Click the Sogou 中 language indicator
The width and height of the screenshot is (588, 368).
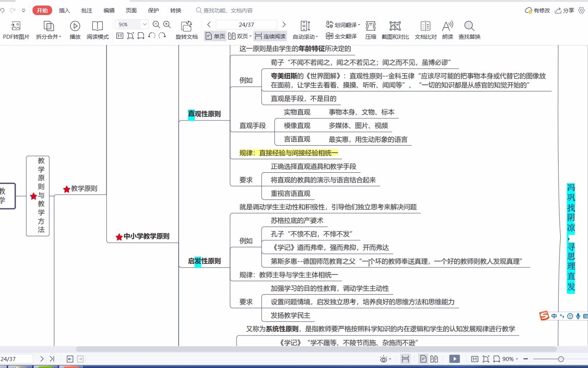point(555,316)
